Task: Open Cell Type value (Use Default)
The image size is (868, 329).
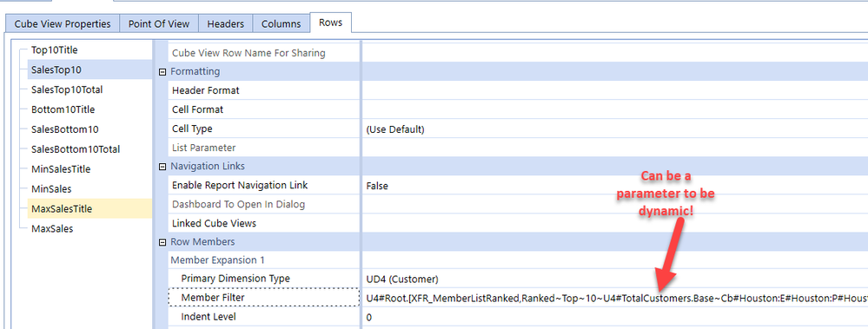Action: (x=614, y=128)
